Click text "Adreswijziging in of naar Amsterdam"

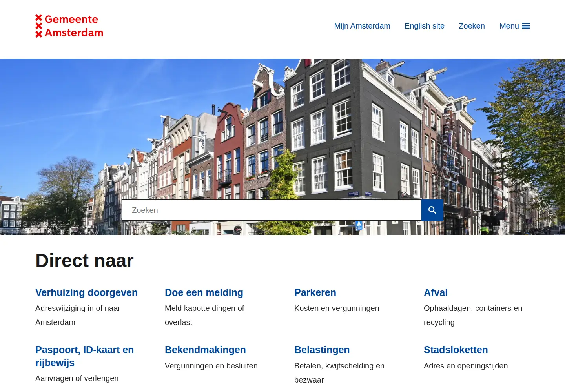coord(78,315)
